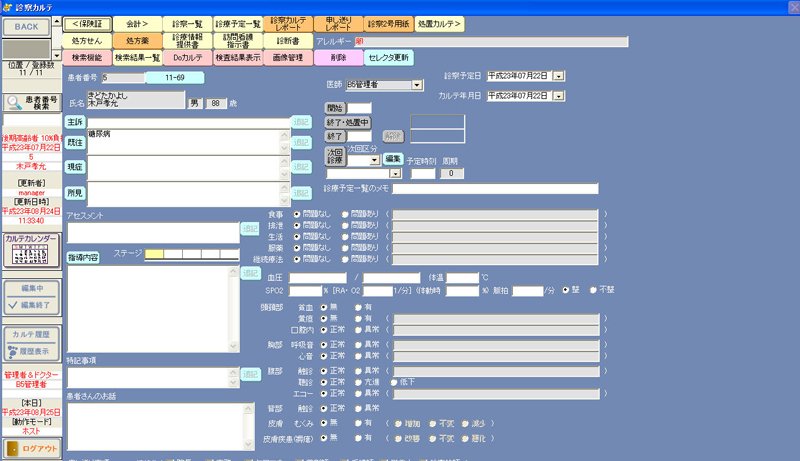Select 問題あり for 排泄
The image size is (800, 461).
click(x=345, y=225)
